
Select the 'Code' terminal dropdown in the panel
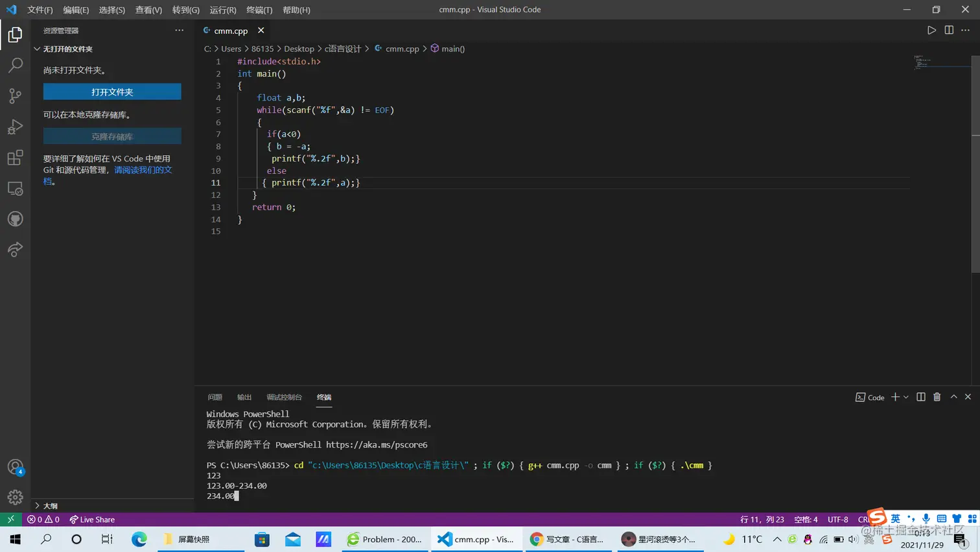[x=870, y=397]
